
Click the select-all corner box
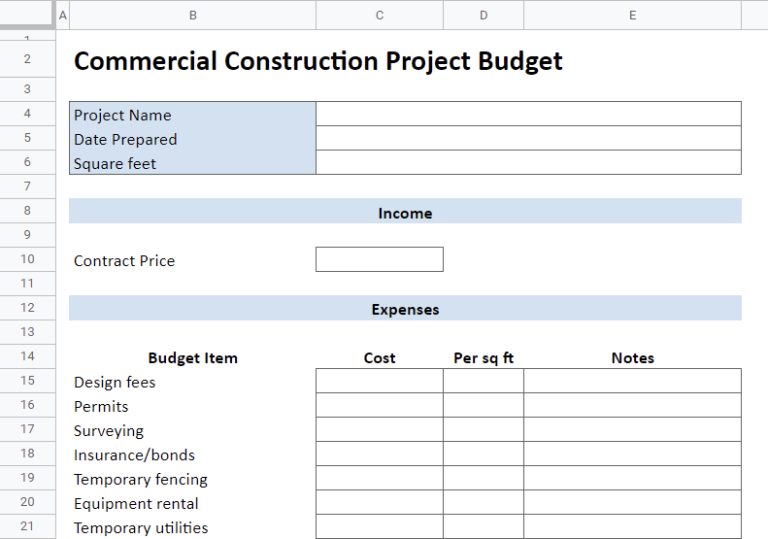pos(27,15)
